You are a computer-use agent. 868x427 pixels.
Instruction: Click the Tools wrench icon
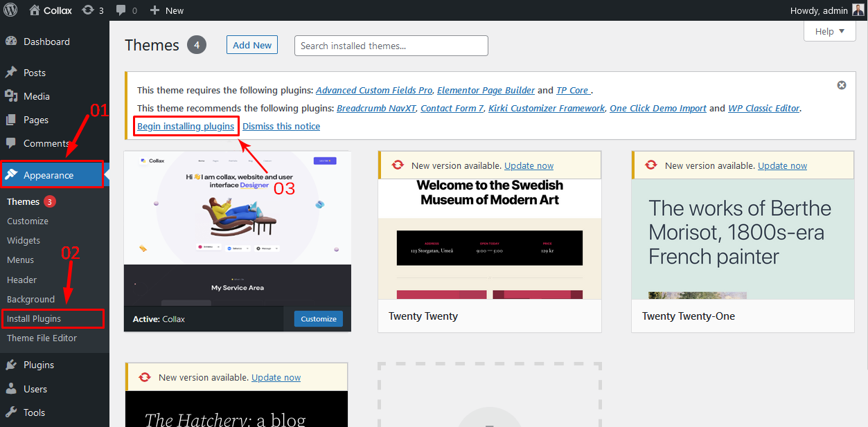pos(11,412)
